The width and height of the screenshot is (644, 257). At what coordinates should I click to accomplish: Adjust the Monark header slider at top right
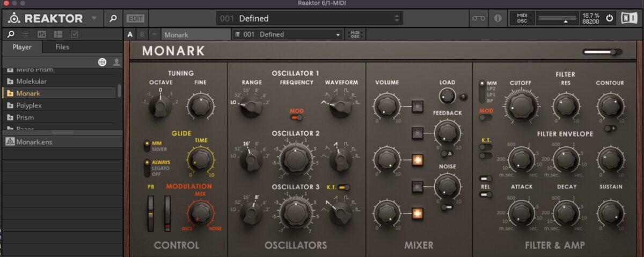click(x=603, y=52)
